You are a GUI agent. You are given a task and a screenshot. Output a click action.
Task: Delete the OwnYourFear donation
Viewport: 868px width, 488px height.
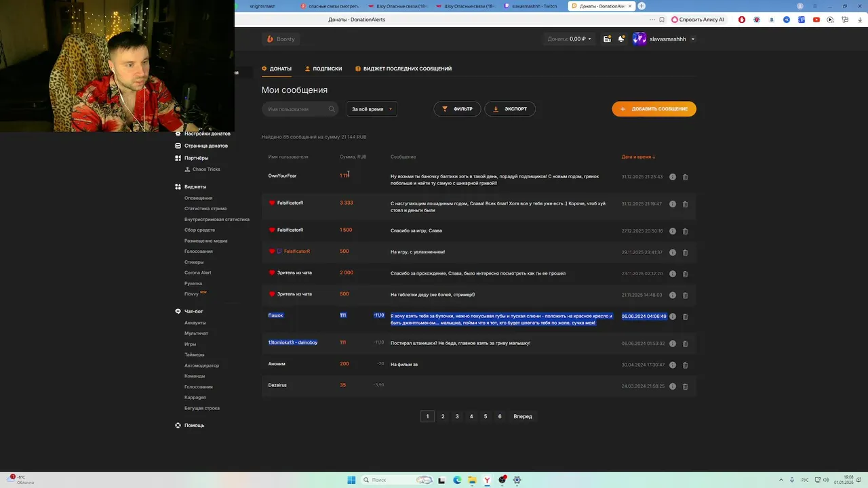685,177
